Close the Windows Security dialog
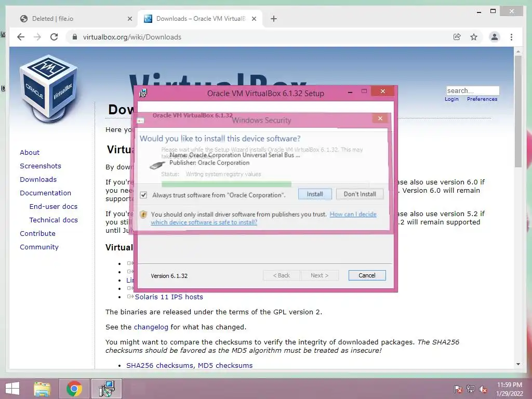Image resolution: width=532 pixels, height=399 pixels. click(x=380, y=118)
